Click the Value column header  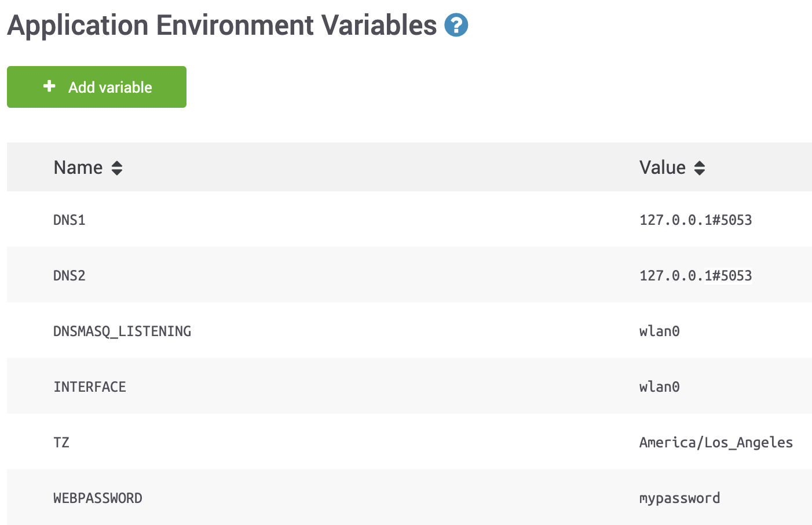point(662,167)
